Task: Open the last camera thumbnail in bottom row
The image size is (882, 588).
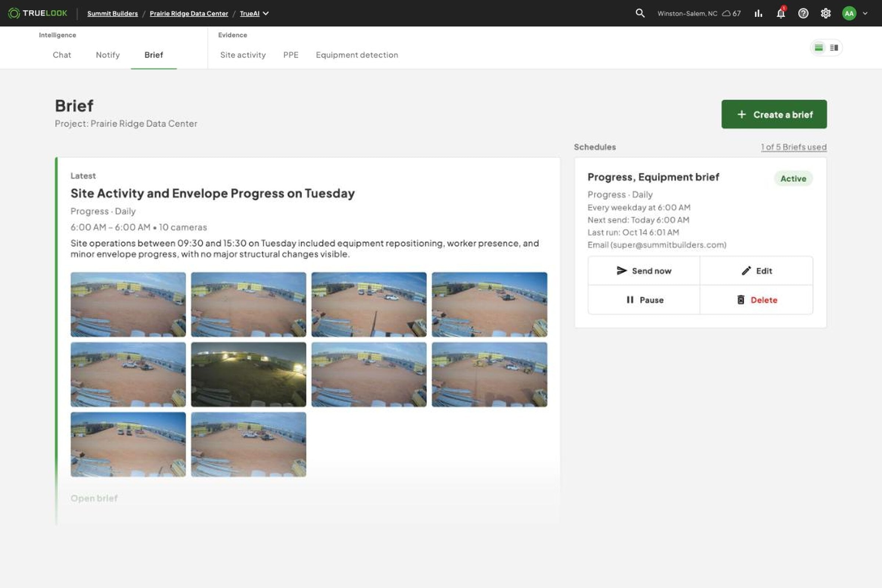Action: coord(249,444)
